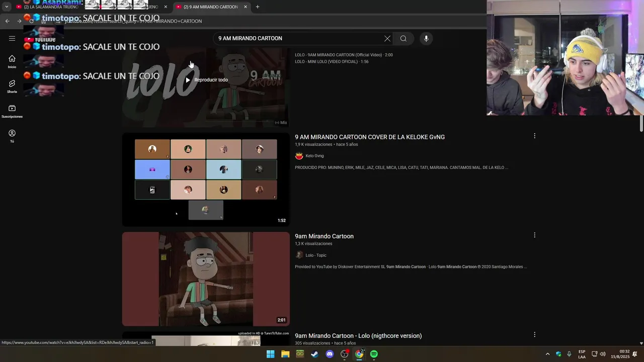The width and height of the screenshot is (644, 362).
Task: Open the Lolo - Topic '9am Mirando Cartoon' title
Action: 324,236
